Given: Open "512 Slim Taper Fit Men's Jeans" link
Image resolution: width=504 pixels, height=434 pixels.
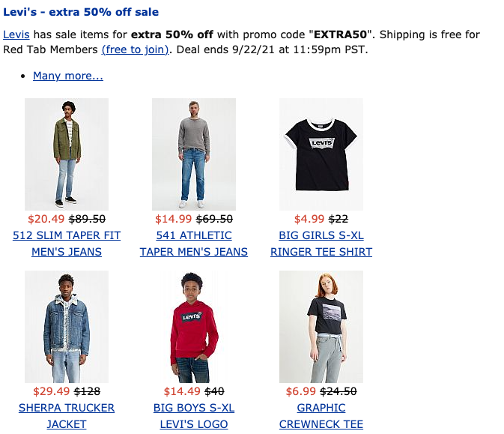Looking at the screenshot, I should (x=67, y=235).
